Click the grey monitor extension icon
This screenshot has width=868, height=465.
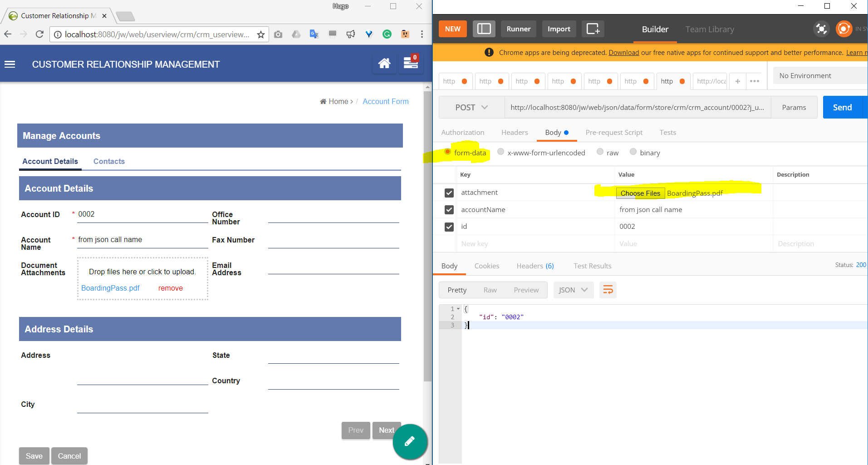click(x=333, y=34)
